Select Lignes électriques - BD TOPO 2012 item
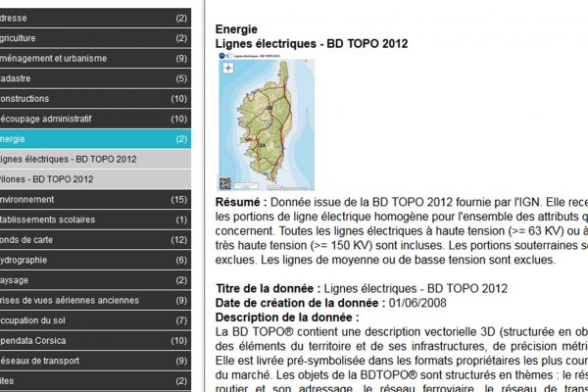The width and height of the screenshot is (588, 392). coord(95,159)
